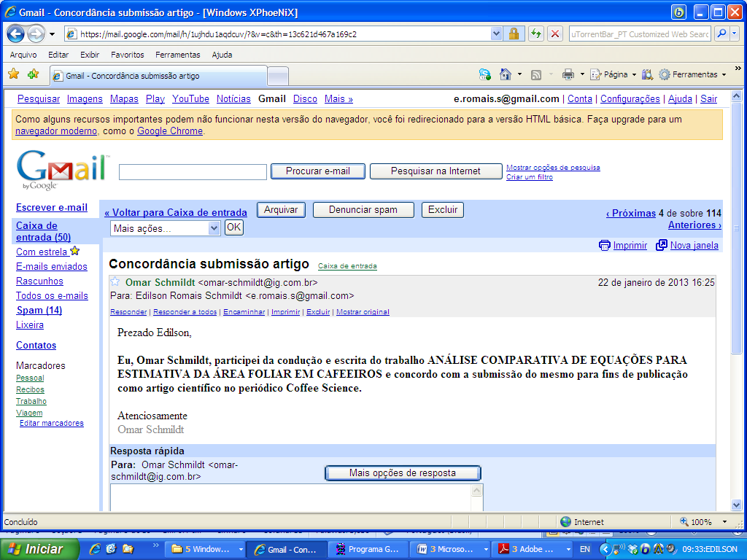Star the email from Omar Schmildt
Image resolution: width=747 pixels, height=560 pixels.
115,282
